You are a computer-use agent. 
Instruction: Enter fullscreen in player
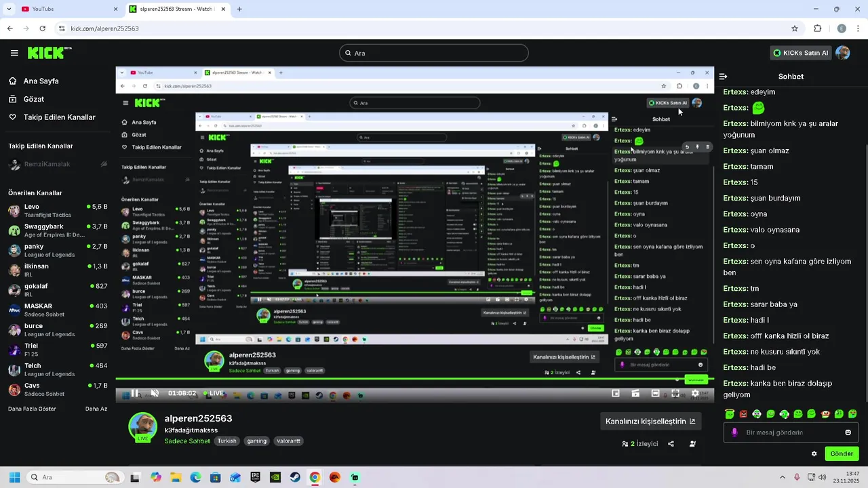click(x=675, y=393)
